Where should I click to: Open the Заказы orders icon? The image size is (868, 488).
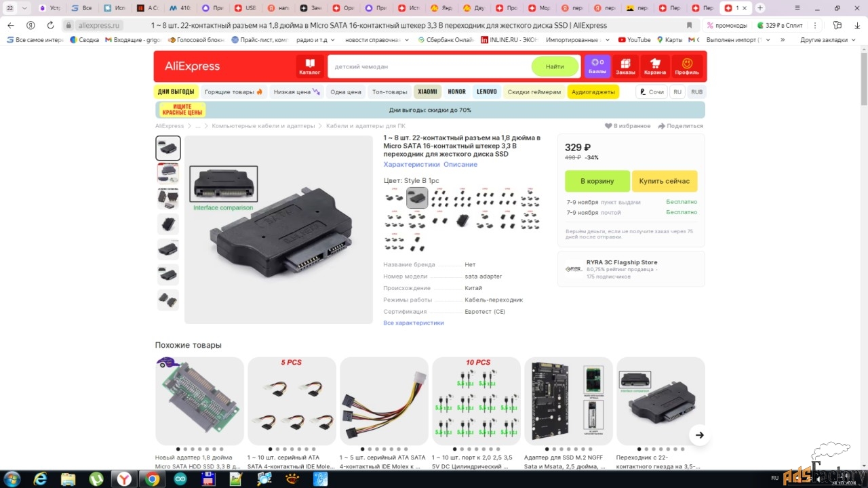click(x=625, y=66)
